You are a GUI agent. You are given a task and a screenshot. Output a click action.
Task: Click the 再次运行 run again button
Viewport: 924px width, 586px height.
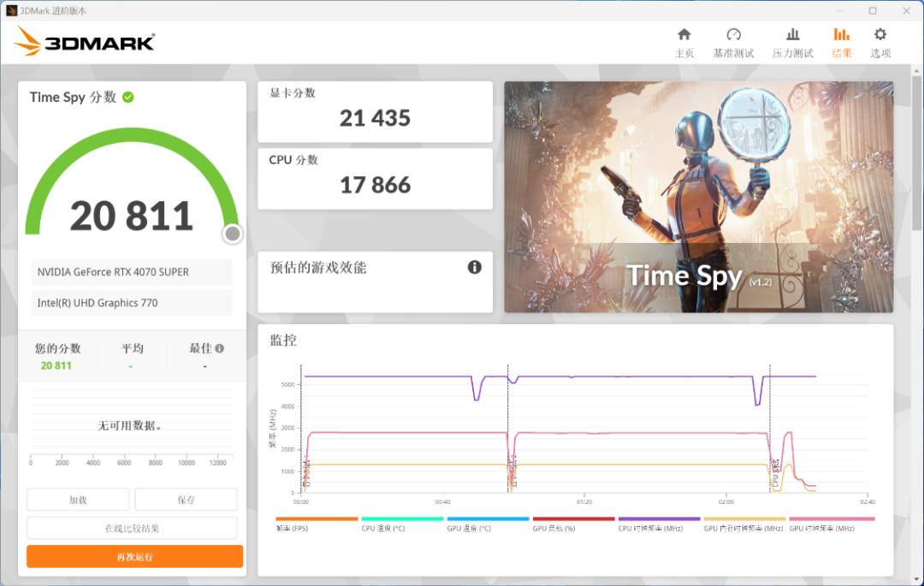click(x=135, y=557)
